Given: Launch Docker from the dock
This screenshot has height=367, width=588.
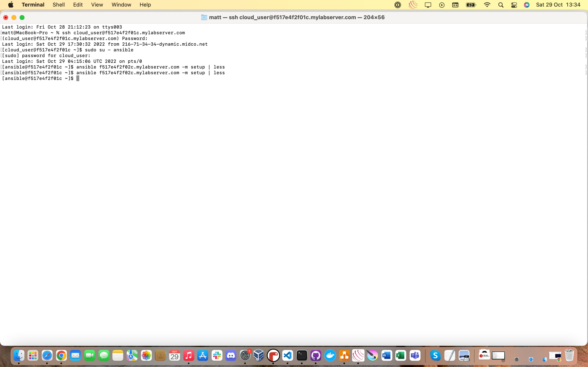Looking at the screenshot, I should click(x=330, y=356).
